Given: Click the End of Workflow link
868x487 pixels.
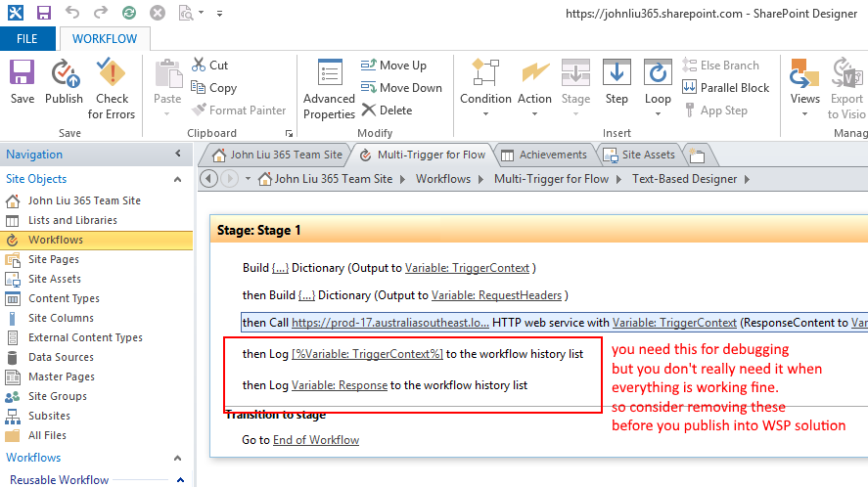Looking at the screenshot, I should click(x=315, y=440).
